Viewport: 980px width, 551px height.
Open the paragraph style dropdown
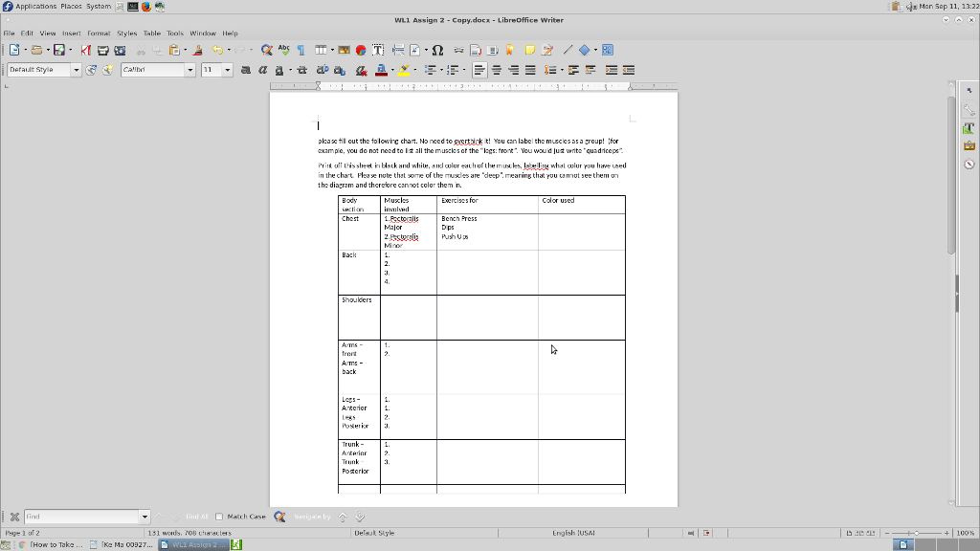point(77,69)
